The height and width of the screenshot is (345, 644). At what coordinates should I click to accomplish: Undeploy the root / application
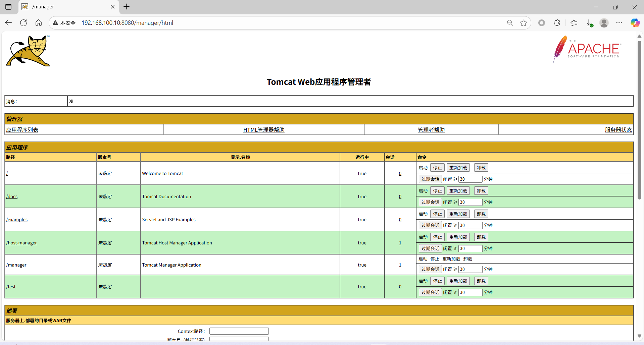tap(481, 168)
